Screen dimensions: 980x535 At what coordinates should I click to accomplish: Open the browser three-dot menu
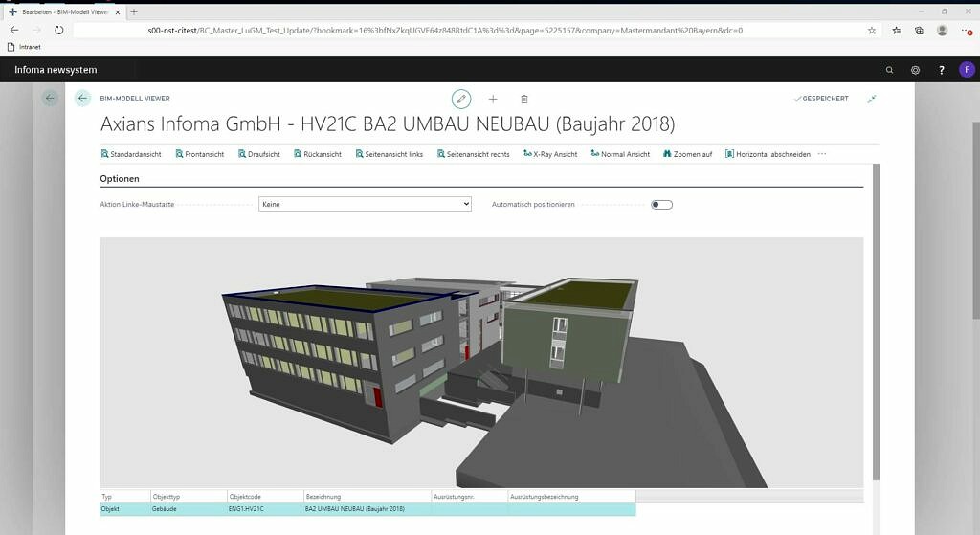tap(967, 30)
